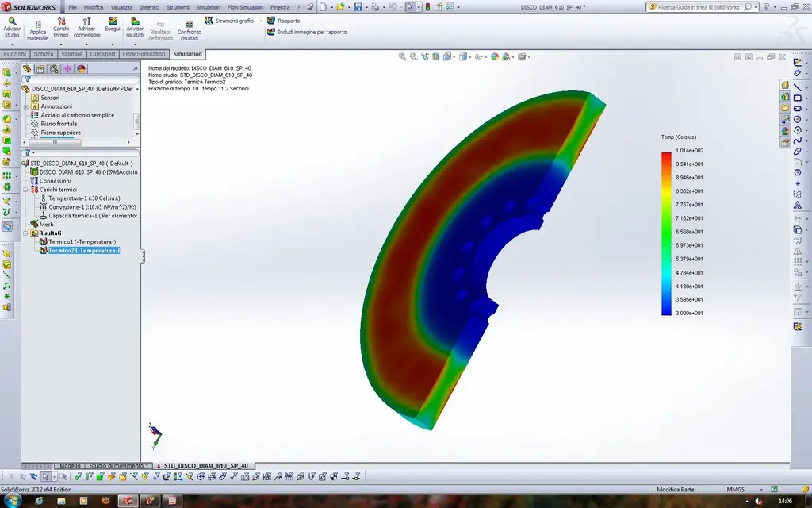Expand the Annotazioni tree node
Screen dimensions: 812x508
point(25,106)
